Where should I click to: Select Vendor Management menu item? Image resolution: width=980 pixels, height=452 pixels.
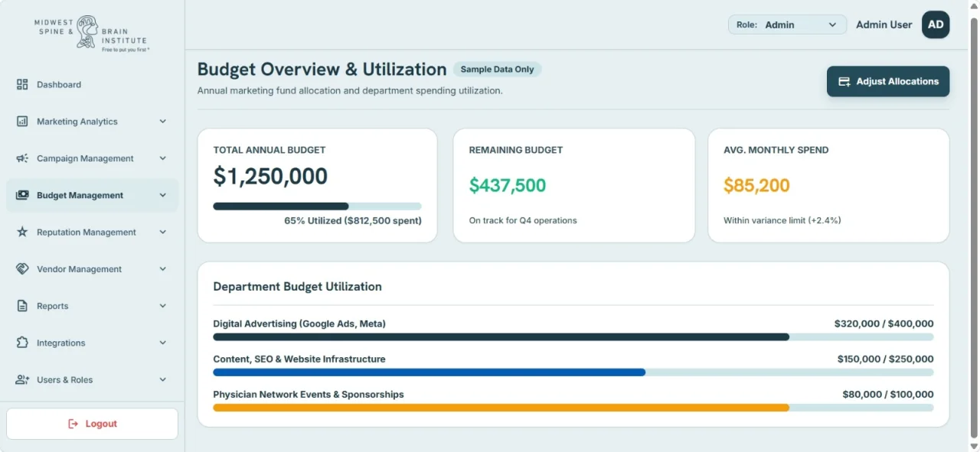(x=92, y=269)
